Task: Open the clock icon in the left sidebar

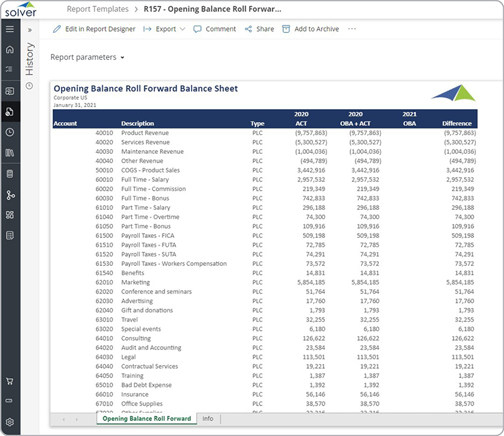Action: (x=9, y=132)
